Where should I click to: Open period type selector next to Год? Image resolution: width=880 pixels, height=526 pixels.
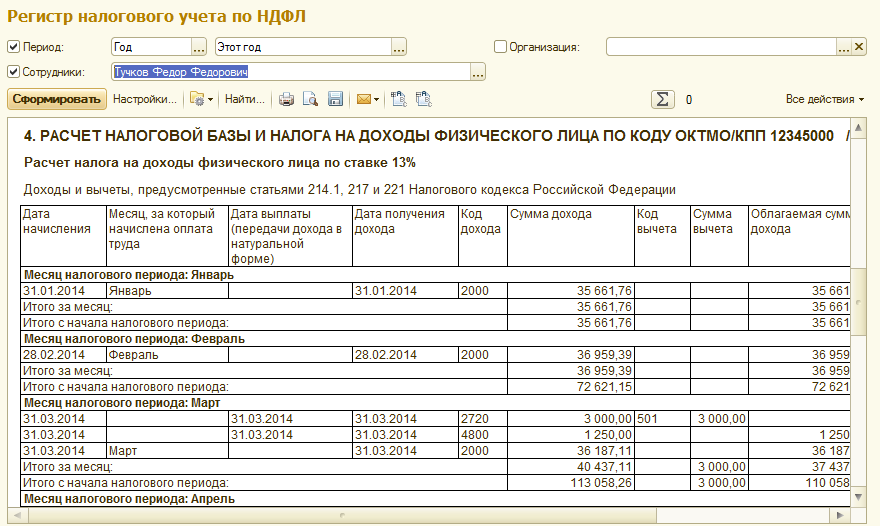click(x=199, y=47)
